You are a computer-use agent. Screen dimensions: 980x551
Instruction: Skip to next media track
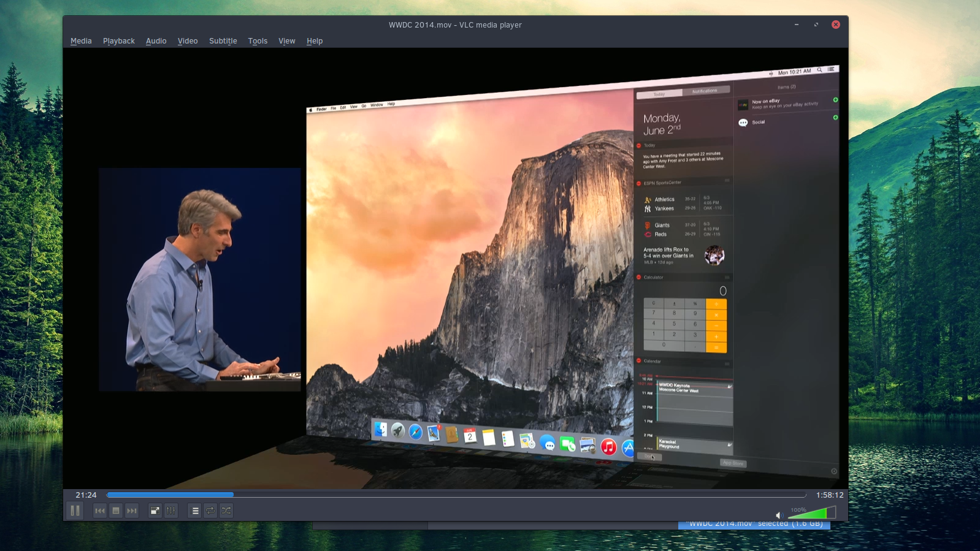point(132,511)
